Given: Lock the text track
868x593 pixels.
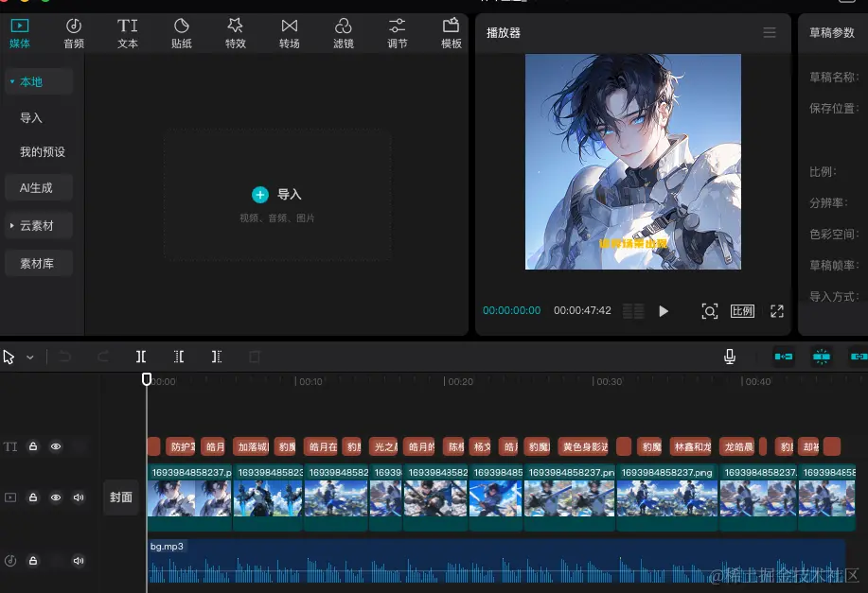Looking at the screenshot, I should (33, 445).
